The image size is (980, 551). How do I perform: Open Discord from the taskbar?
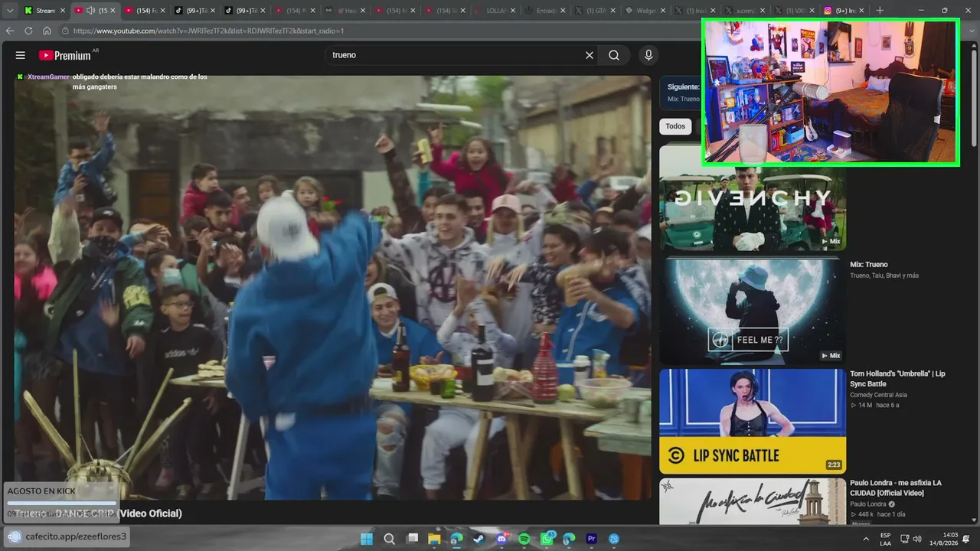(x=502, y=539)
